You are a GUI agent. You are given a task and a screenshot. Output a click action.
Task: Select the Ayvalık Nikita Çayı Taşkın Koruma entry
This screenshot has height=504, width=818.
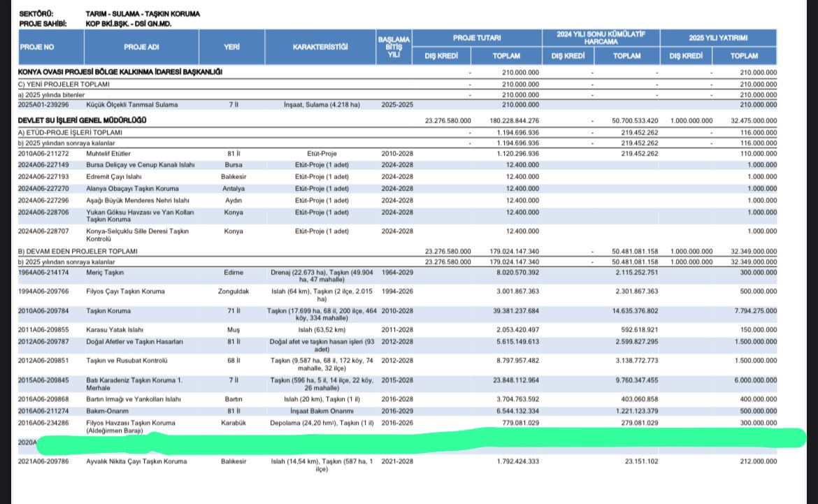[x=137, y=462]
